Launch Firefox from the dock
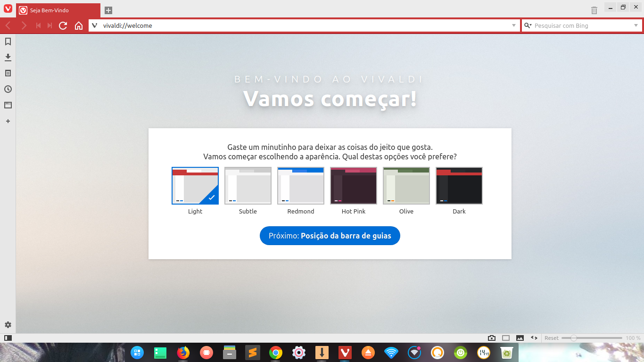Screen dimensions: 644x362 (x=183, y=353)
